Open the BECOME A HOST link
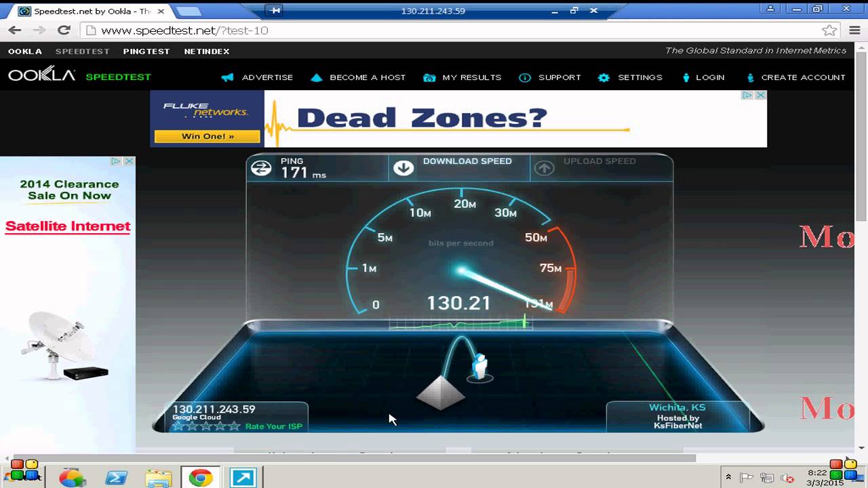 click(x=368, y=77)
